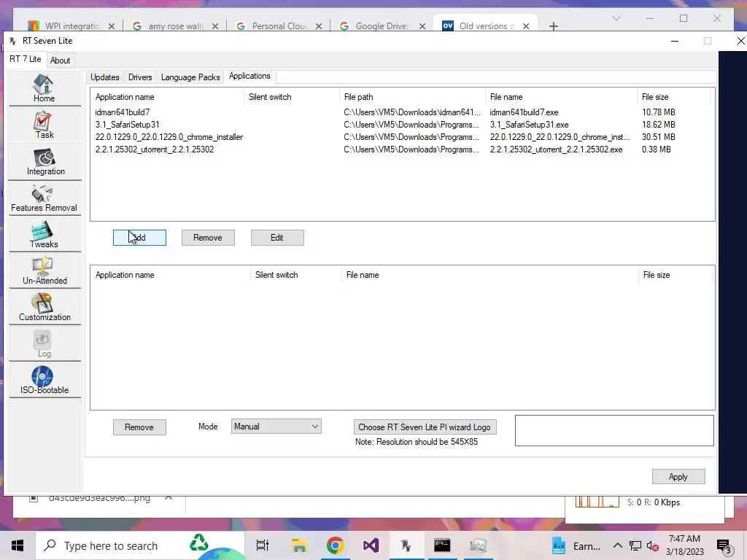
Task: Switch to the RT 7 Lite tab
Action: pos(26,59)
